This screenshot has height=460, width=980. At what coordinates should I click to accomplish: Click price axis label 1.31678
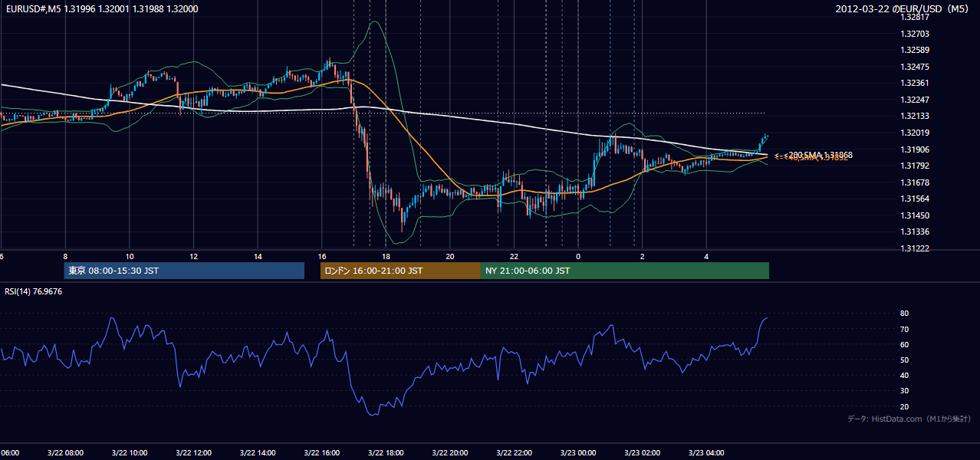click(916, 182)
